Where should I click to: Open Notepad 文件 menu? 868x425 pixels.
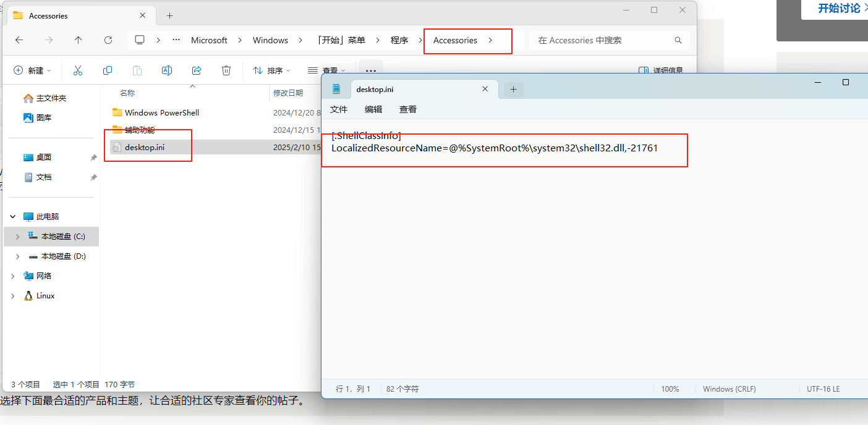(339, 109)
